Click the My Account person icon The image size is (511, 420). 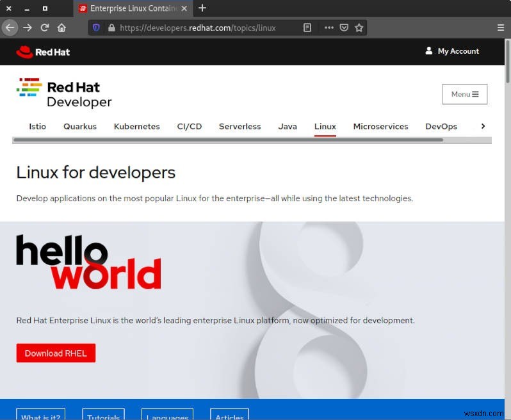pos(429,51)
